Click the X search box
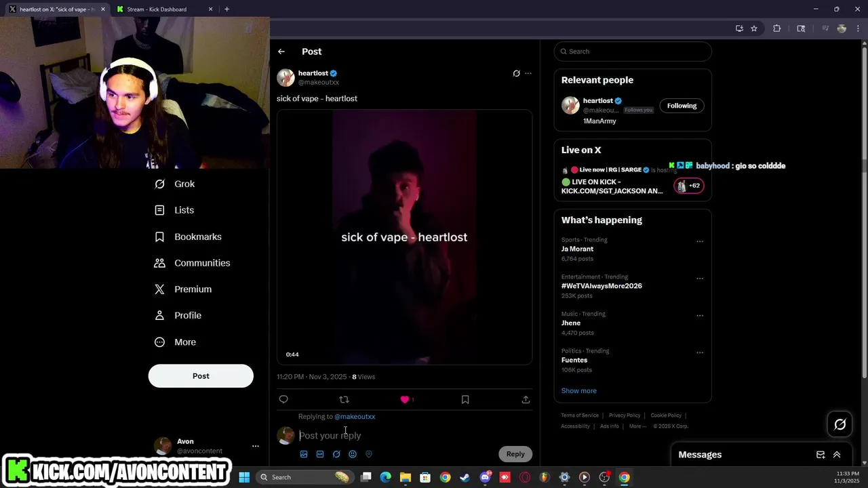 point(633,52)
